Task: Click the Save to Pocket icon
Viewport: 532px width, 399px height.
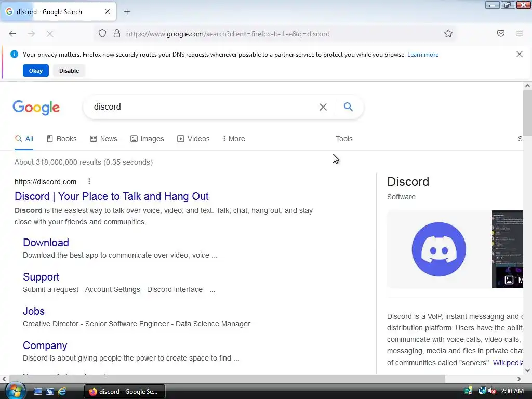Action: point(501,33)
